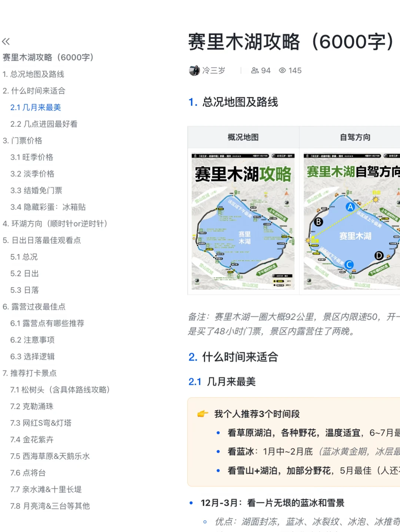Jump to 3.4 隐藏彩蛋：冰箱贴

(48, 207)
